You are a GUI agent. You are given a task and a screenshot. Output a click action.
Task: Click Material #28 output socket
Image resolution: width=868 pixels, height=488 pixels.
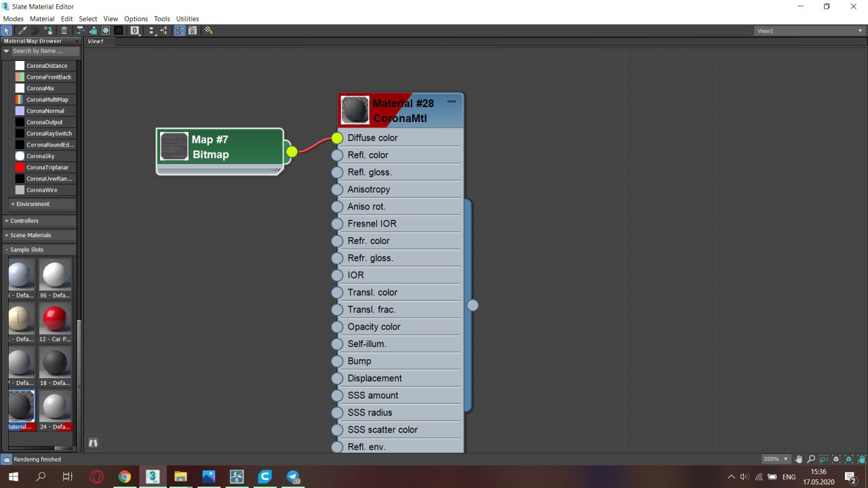pyautogui.click(x=473, y=306)
